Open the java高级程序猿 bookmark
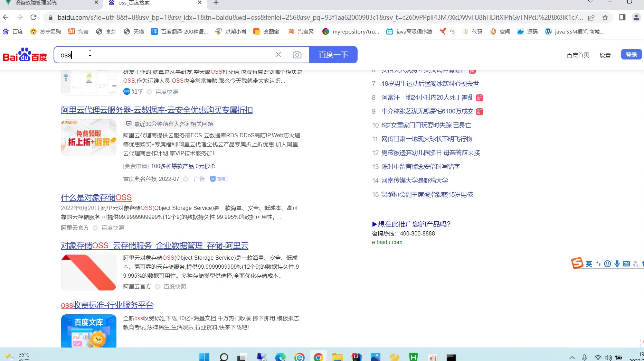 (409, 31)
